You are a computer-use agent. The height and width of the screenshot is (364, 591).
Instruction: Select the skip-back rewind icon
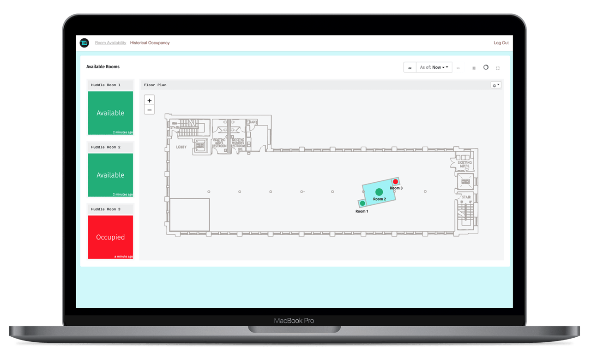coord(410,67)
